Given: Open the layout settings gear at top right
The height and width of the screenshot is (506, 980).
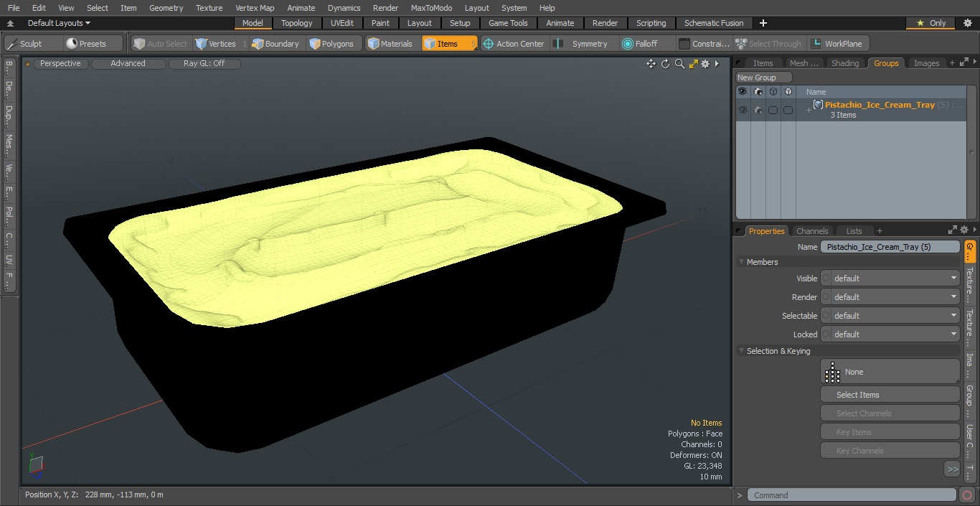Looking at the screenshot, I should 967,23.
